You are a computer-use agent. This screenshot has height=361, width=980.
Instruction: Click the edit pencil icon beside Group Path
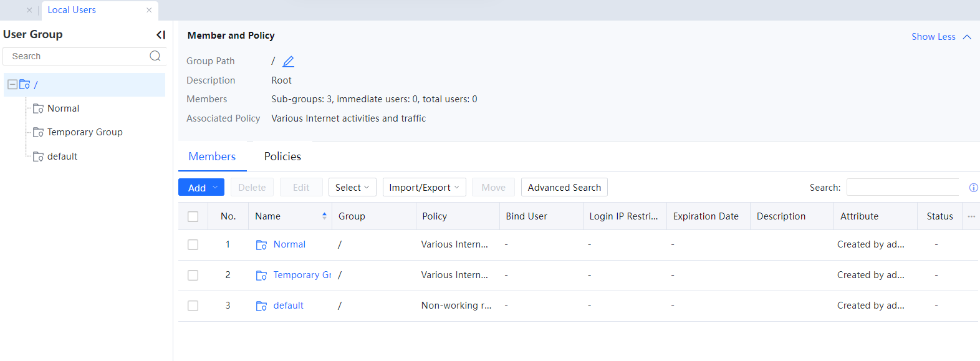point(288,61)
